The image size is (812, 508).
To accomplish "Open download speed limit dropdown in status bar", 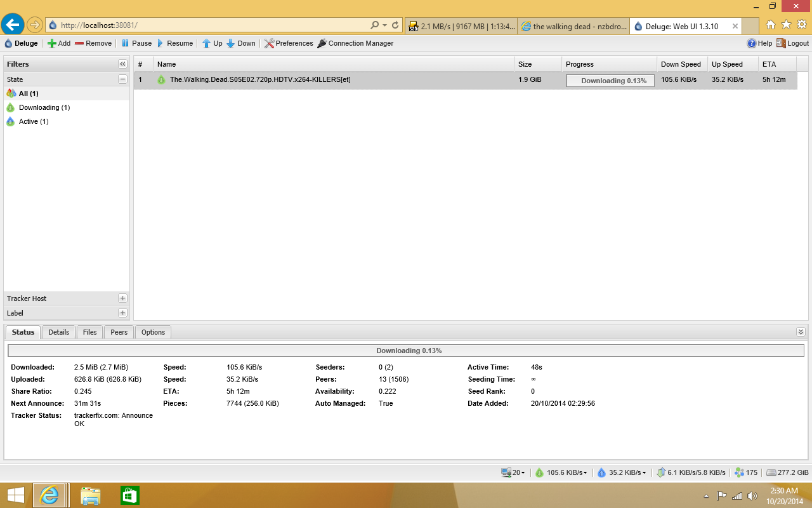I will click(561, 472).
